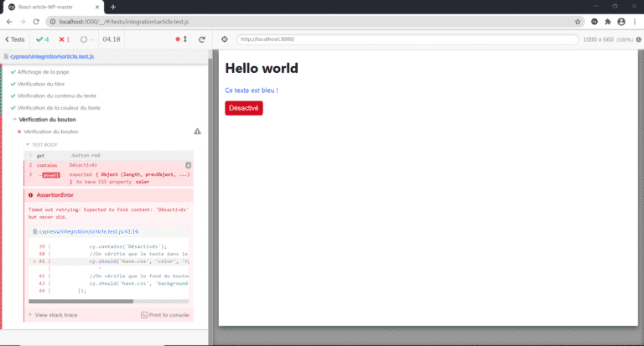Image resolution: width=644 pixels, height=346 pixels.
Task: Click the error message 'Timed out retrying'
Action: coord(108,213)
